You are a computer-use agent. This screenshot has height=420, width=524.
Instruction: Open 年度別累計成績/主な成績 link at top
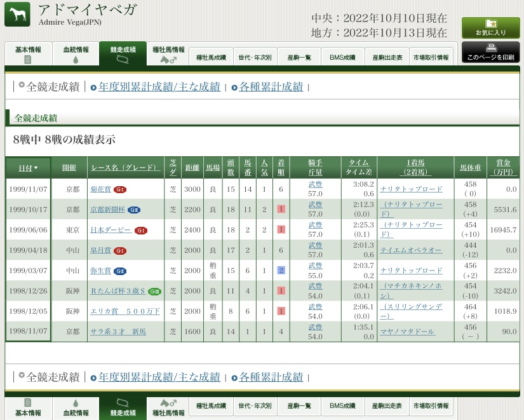click(x=159, y=87)
